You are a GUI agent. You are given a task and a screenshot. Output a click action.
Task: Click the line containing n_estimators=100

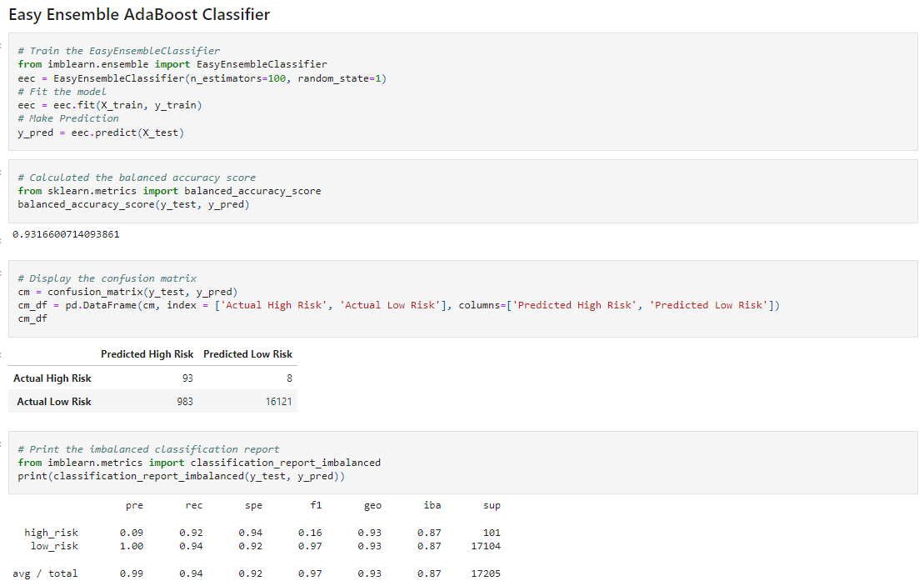point(202,78)
